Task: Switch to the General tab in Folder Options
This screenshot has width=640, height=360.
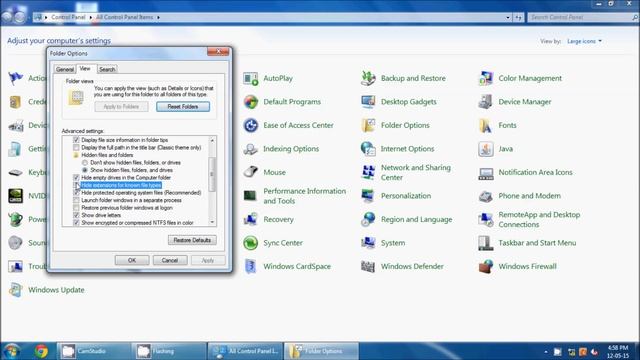Action: [64, 69]
